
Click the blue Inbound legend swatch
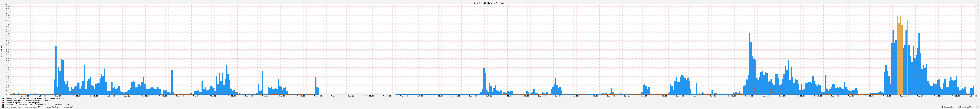tap(3, 98)
